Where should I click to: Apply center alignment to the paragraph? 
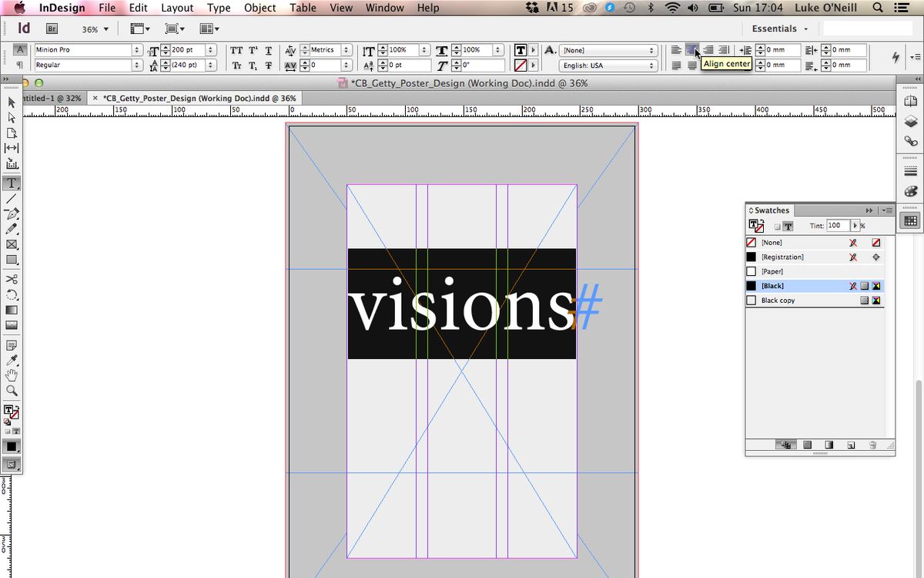coord(691,49)
